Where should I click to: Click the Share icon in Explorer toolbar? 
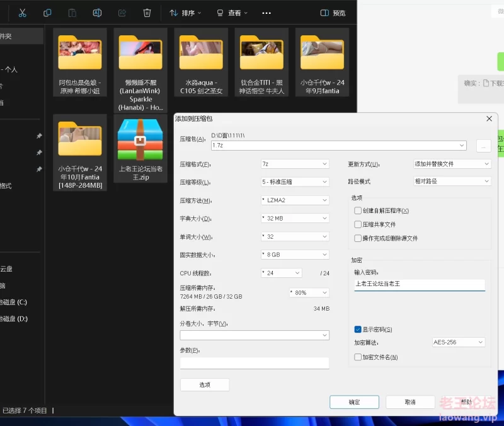click(x=122, y=13)
